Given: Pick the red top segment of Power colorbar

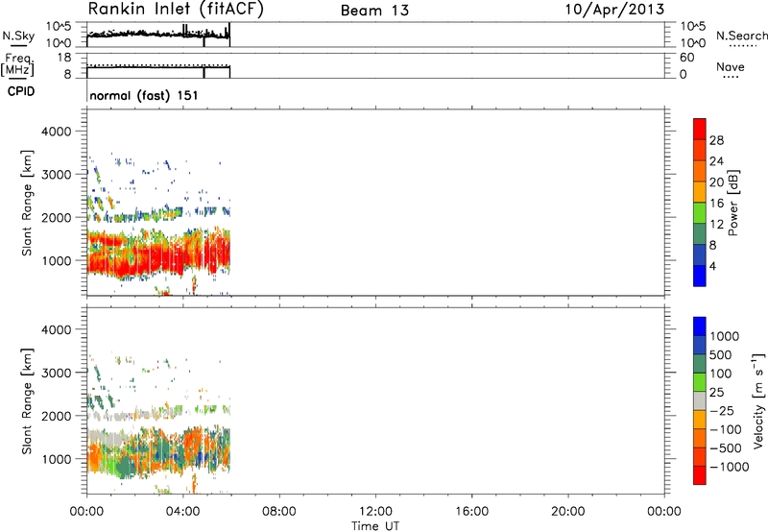Looking at the screenshot, I should 700,129.
